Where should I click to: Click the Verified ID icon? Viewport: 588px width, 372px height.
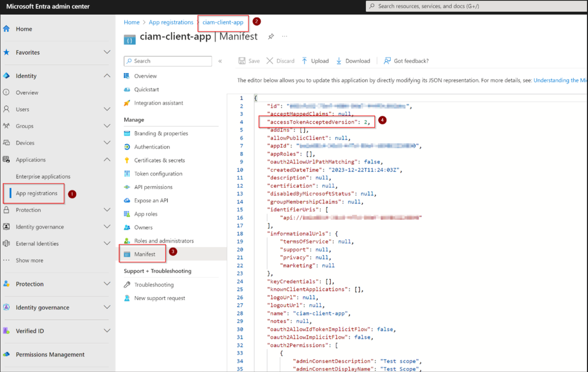(x=6, y=331)
